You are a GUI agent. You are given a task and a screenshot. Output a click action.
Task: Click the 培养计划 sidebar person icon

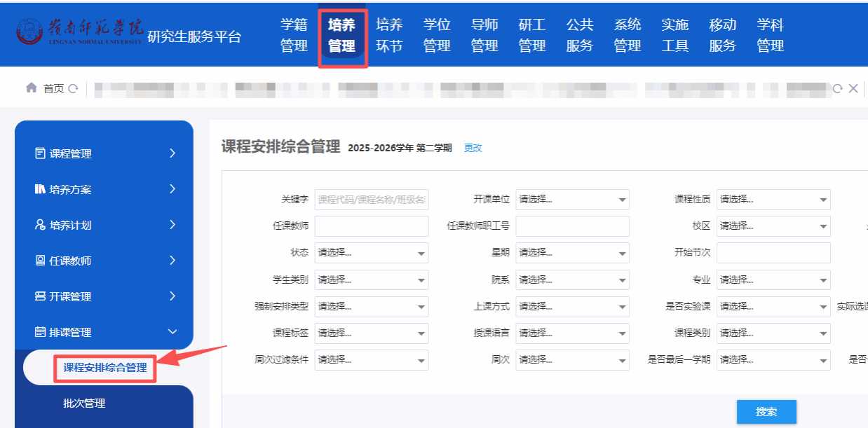(x=40, y=225)
